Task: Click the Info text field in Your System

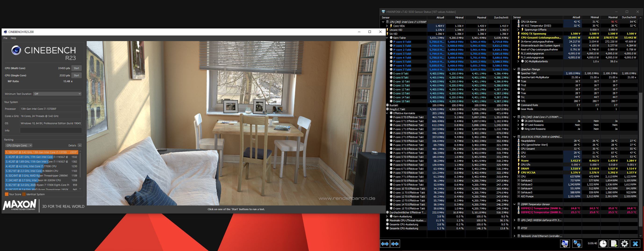Action: tap(51, 131)
